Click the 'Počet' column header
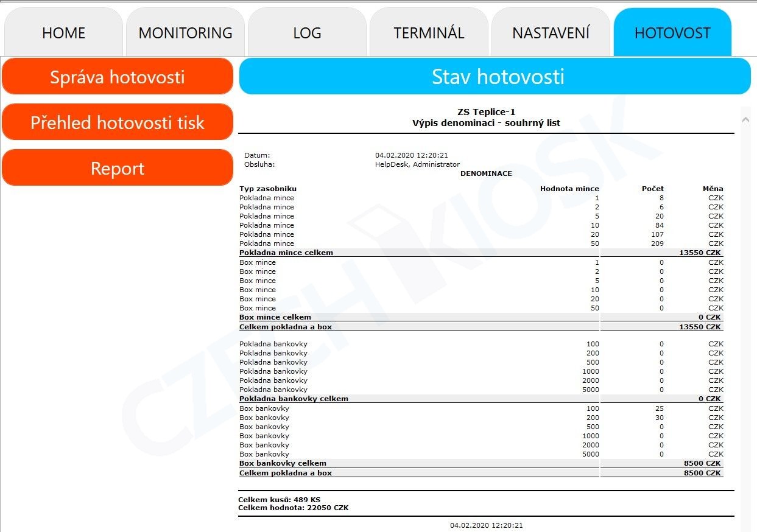The height and width of the screenshot is (532, 757). click(653, 189)
